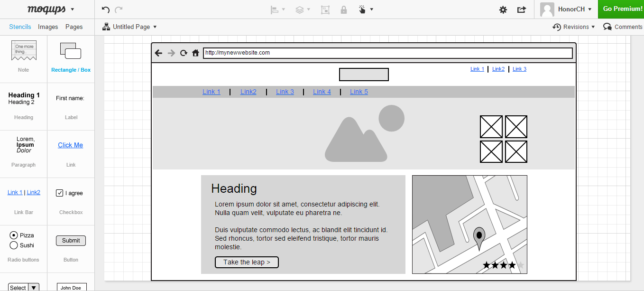
Task: Select the Heading stencil
Action: coord(24,98)
